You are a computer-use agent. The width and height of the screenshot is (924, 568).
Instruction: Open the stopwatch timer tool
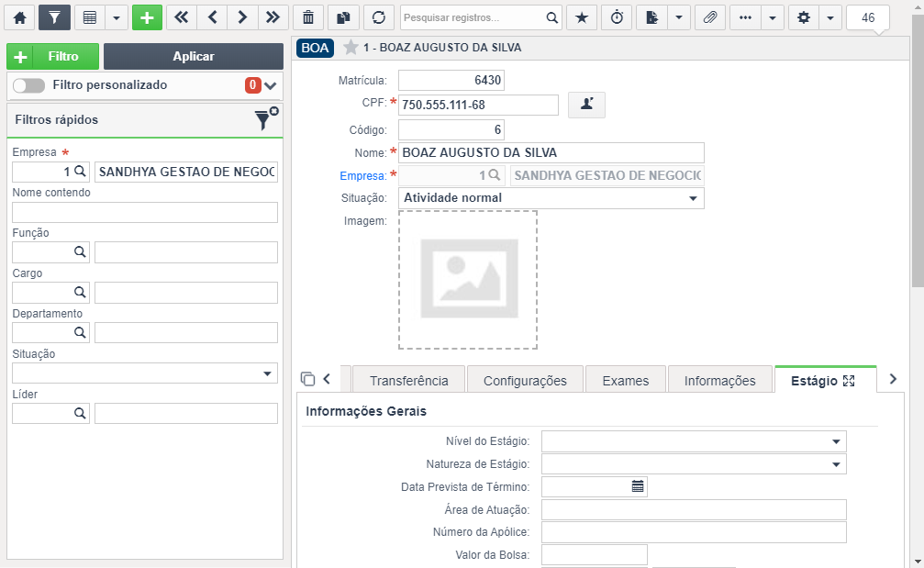pos(617,17)
